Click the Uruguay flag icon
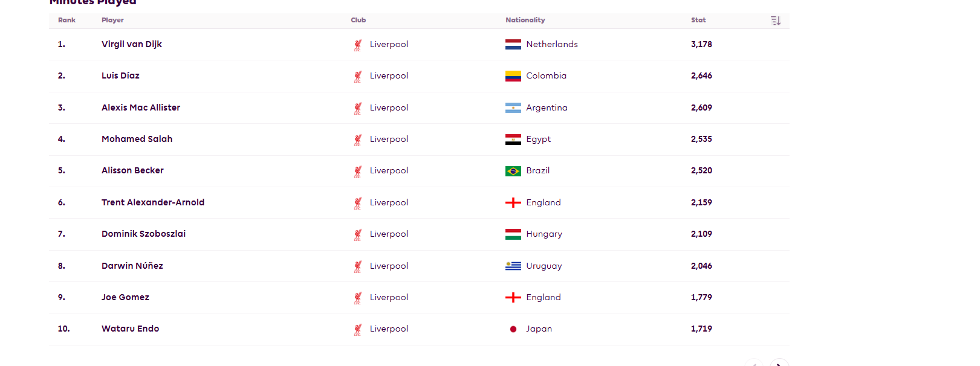The height and width of the screenshot is (366, 980). 513,266
